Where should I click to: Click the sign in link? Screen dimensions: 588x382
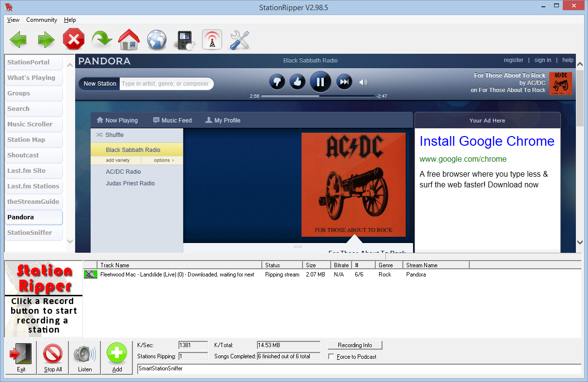pyautogui.click(x=542, y=60)
